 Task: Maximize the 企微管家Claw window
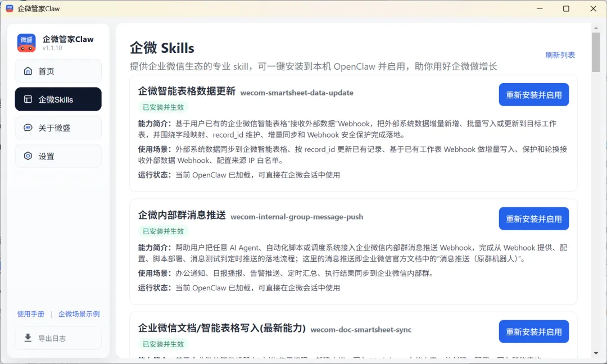[x=566, y=8]
